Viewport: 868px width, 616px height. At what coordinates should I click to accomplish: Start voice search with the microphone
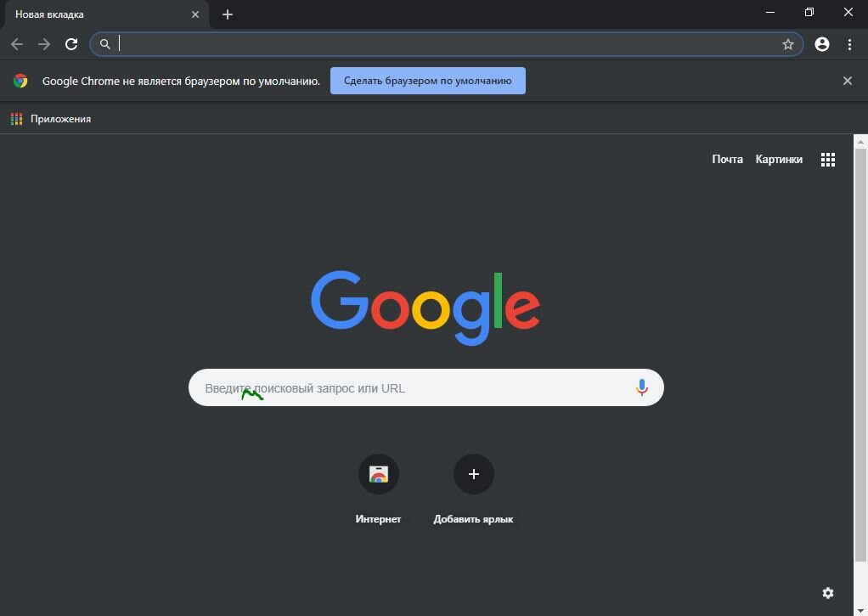[641, 387]
